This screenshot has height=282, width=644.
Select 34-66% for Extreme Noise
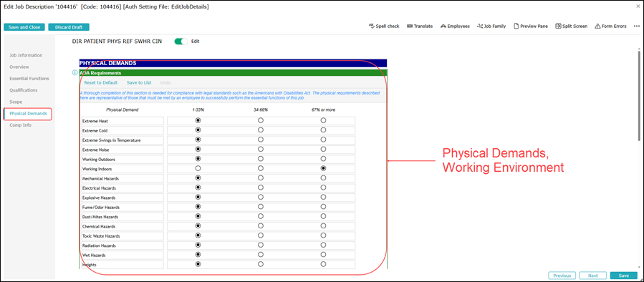tap(260, 149)
